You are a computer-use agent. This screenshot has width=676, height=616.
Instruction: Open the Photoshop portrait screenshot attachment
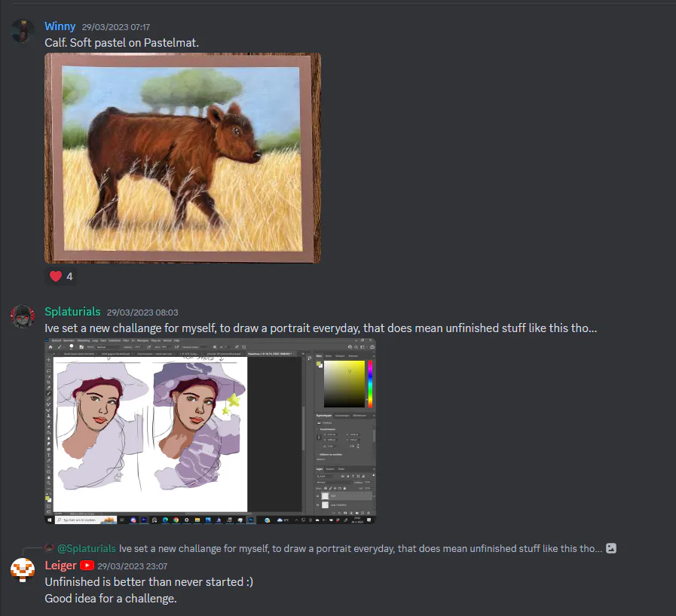point(210,432)
